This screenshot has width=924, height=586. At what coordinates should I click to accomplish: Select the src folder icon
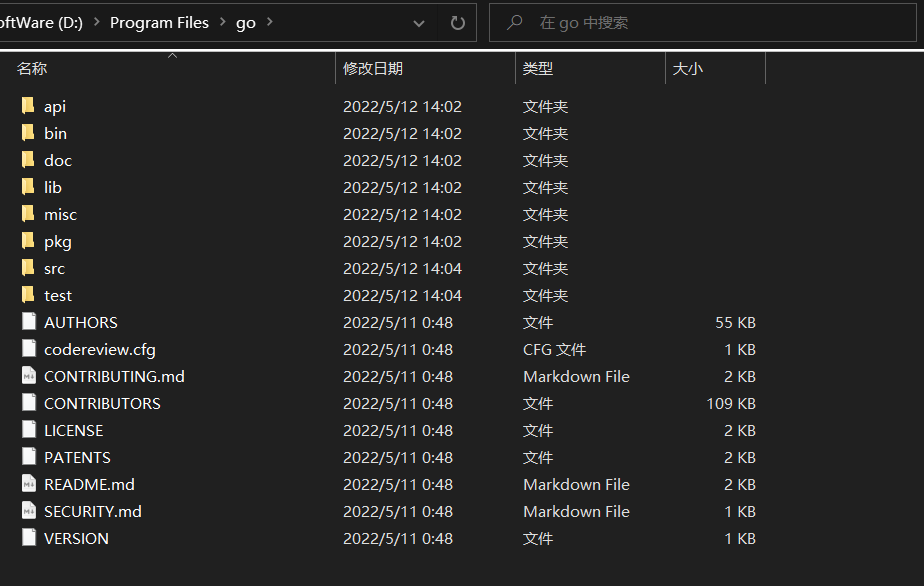point(28,268)
